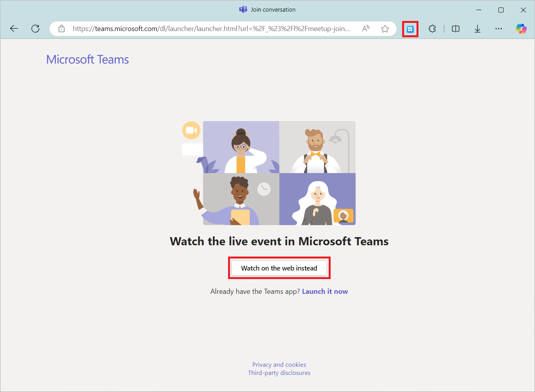Screen dimensions: 535x392
Task: Click the Launch it now link
Action: [325, 291]
